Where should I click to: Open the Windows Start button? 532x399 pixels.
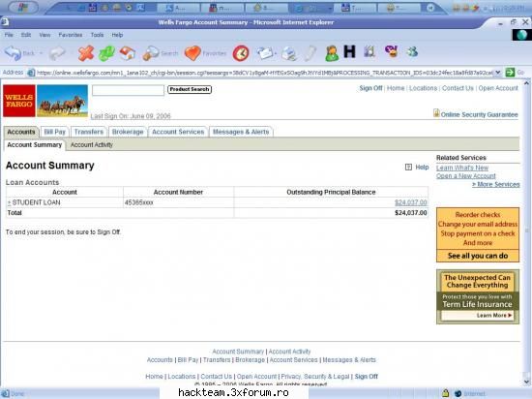tap(23, 8)
